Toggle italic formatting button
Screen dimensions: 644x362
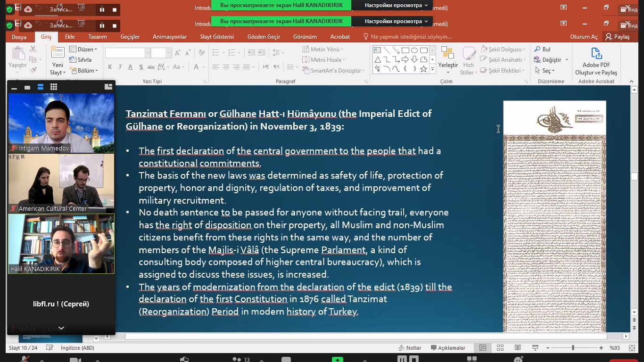point(120,67)
